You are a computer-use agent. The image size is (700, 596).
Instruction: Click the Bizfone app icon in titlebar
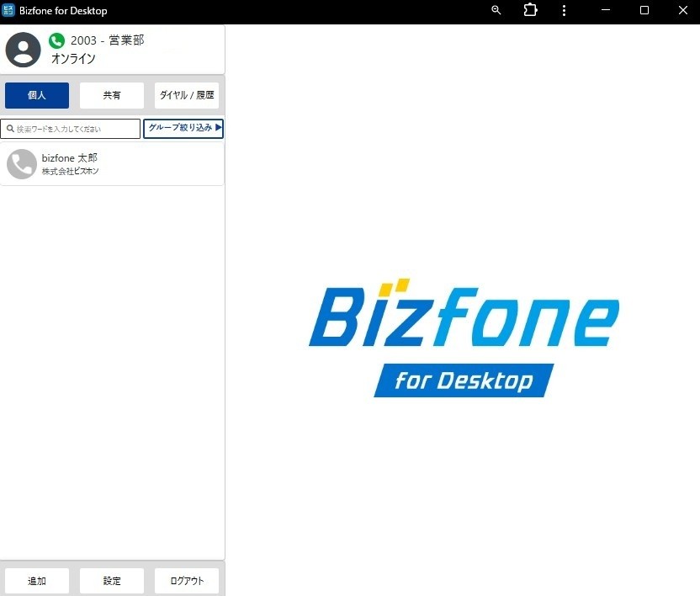(10, 11)
